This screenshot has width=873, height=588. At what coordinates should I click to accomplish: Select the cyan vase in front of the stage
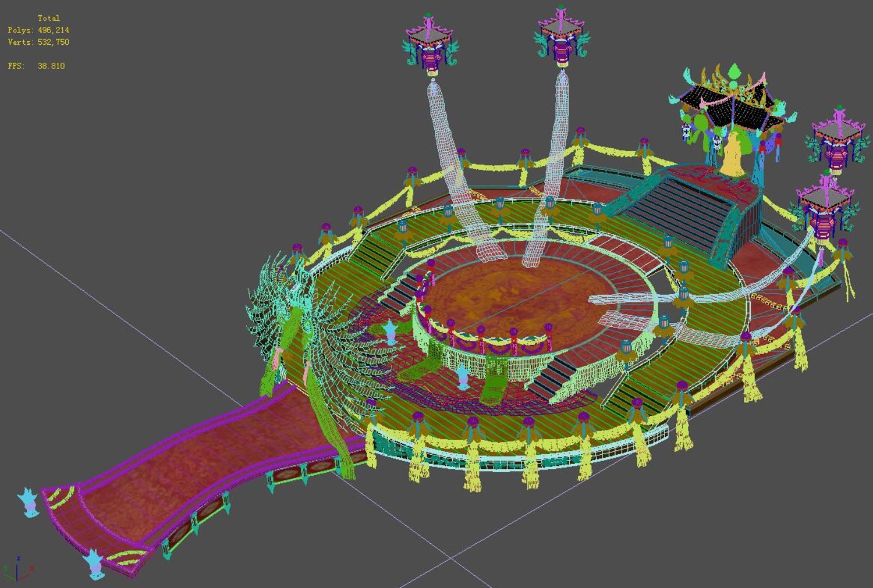[463, 377]
